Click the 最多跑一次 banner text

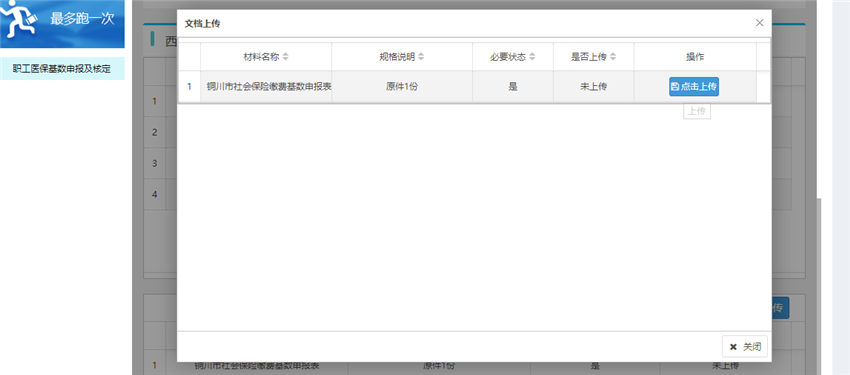pyautogui.click(x=82, y=18)
